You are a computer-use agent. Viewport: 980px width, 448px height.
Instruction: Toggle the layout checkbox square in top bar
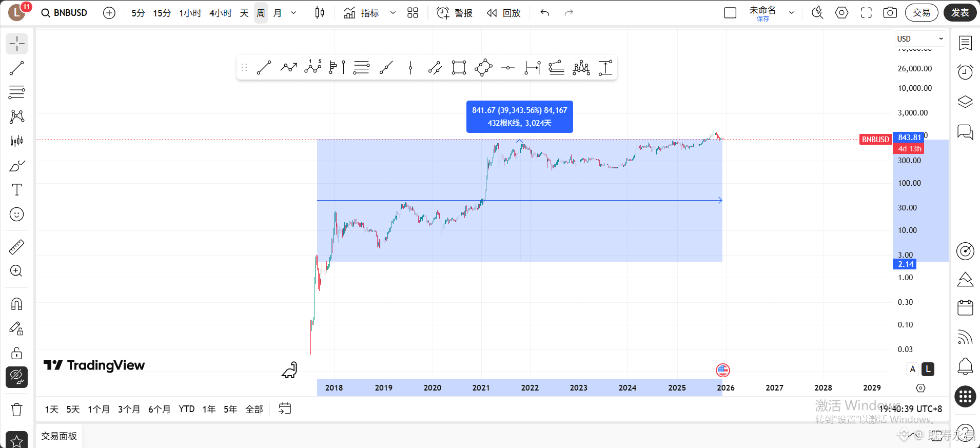tap(730, 13)
